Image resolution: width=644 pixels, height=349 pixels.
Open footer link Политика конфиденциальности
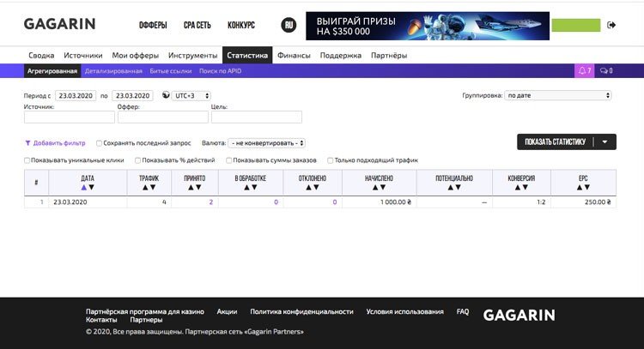[302, 311]
